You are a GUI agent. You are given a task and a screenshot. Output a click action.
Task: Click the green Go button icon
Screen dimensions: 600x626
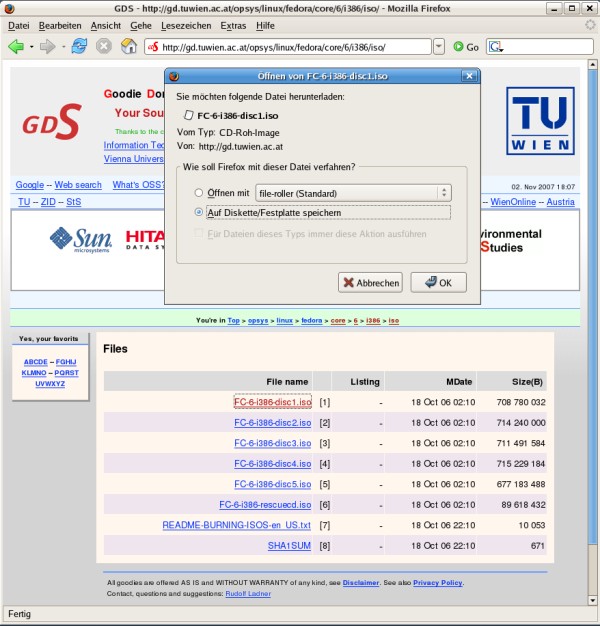[x=459, y=47]
